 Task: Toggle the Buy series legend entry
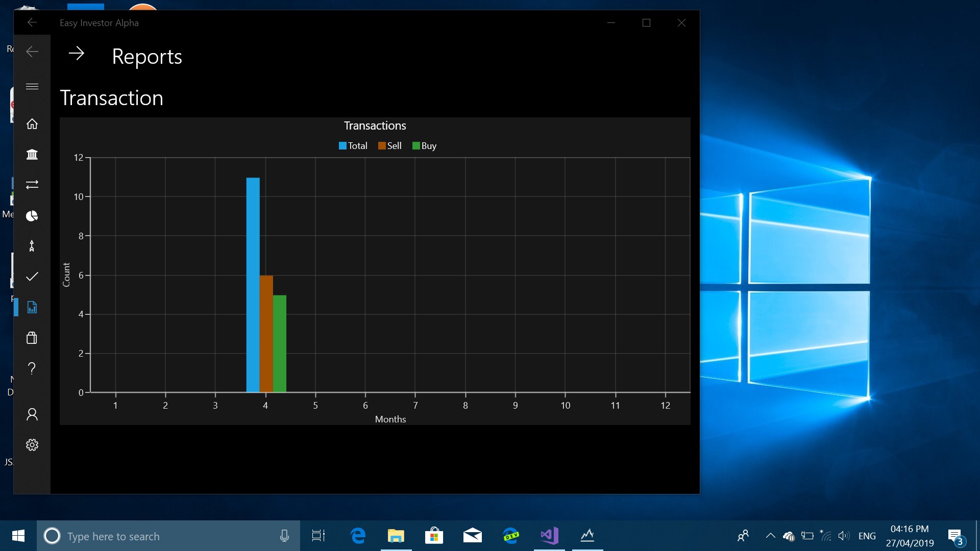click(x=424, y=146)
